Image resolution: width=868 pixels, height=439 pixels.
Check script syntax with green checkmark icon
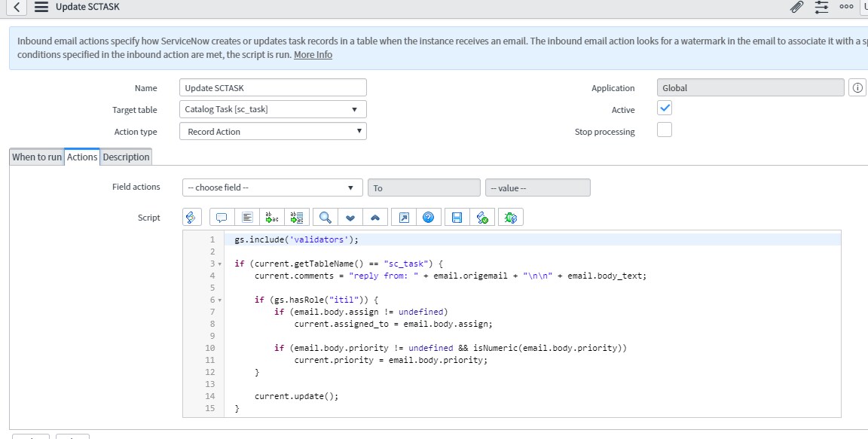click(x=482, y=218)
